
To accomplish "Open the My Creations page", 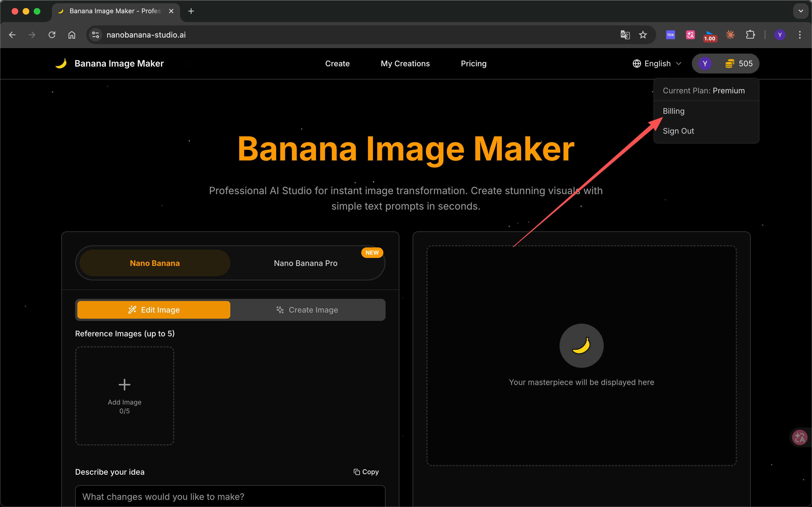I will tap(405, 64).
